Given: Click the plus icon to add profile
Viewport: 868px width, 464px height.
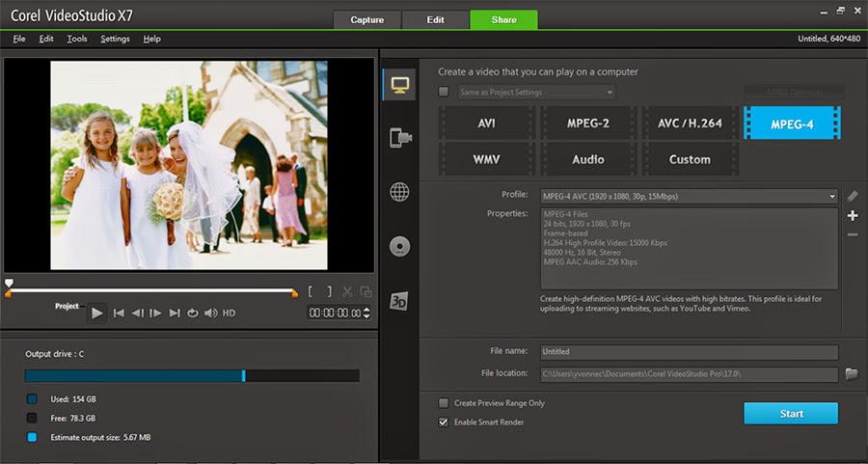Looking at the screenshot, I should click(x=852, y=215).
